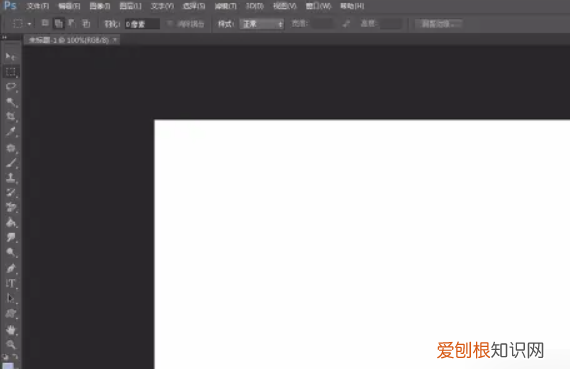
Task: Click the 调整边缘 Refine Edge button
Action: tap(439, 24)
